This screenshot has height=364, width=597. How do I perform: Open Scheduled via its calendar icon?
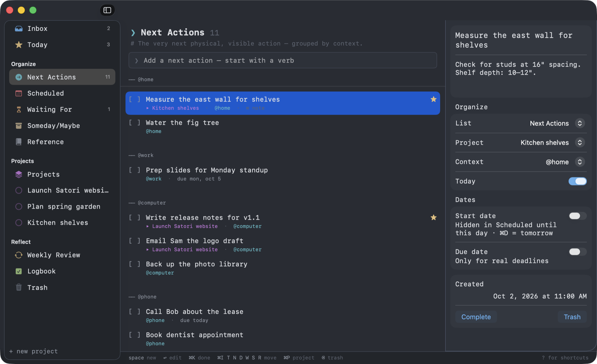coord(19,93)
